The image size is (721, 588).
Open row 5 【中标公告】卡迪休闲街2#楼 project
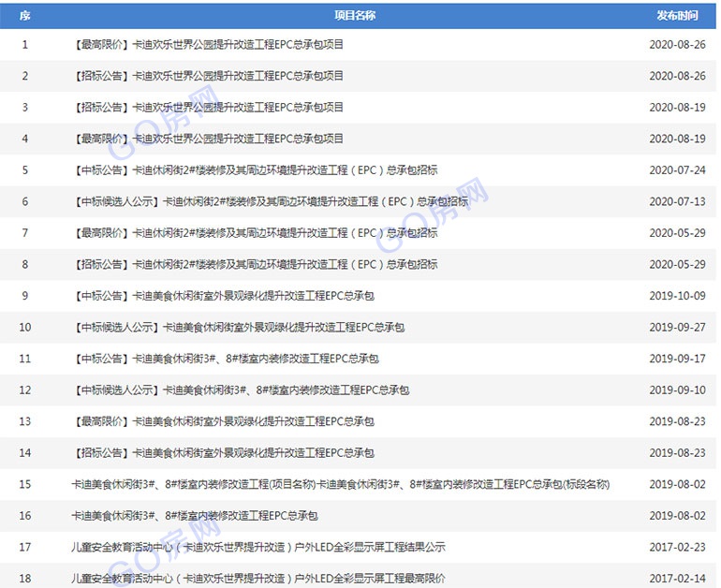coord(256,170)
